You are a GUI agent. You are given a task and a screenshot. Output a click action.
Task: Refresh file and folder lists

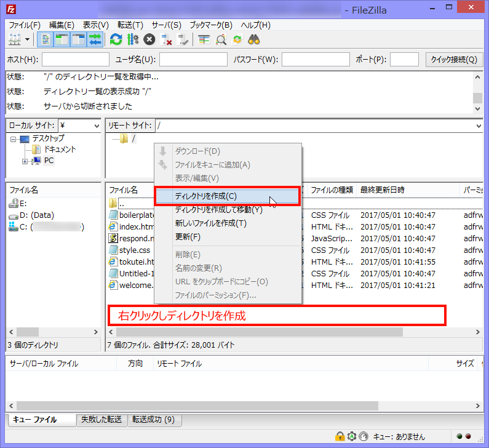[x=116, y=39]
